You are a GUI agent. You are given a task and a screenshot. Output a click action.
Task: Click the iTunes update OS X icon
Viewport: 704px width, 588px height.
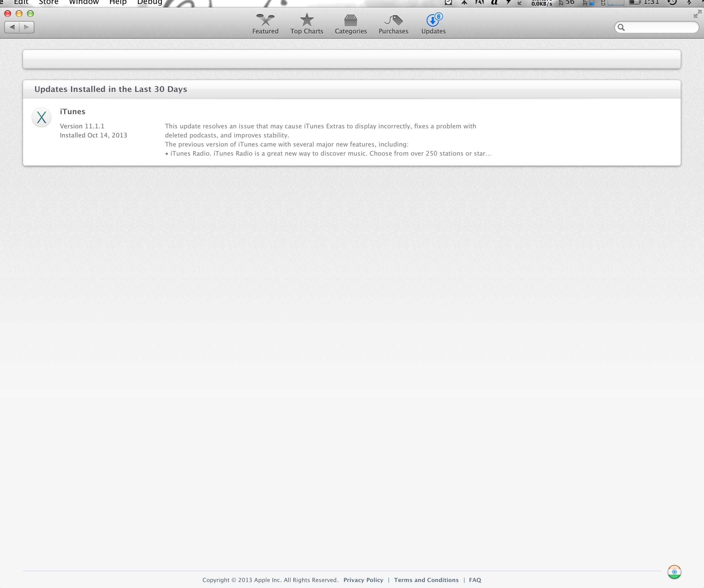[41, 117]
